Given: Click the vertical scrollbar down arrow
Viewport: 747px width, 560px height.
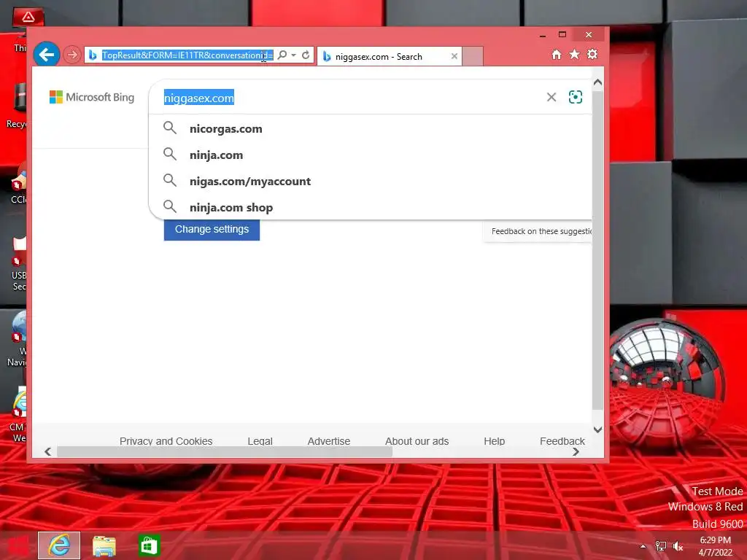Looking at the screenshot, I should click(598, 429).
